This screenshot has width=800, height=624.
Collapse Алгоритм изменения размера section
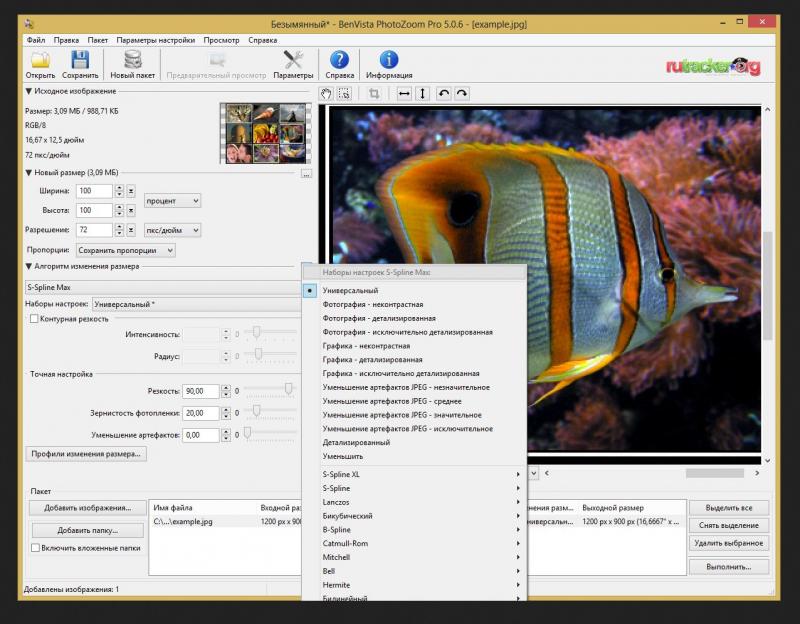click(29, 266)
